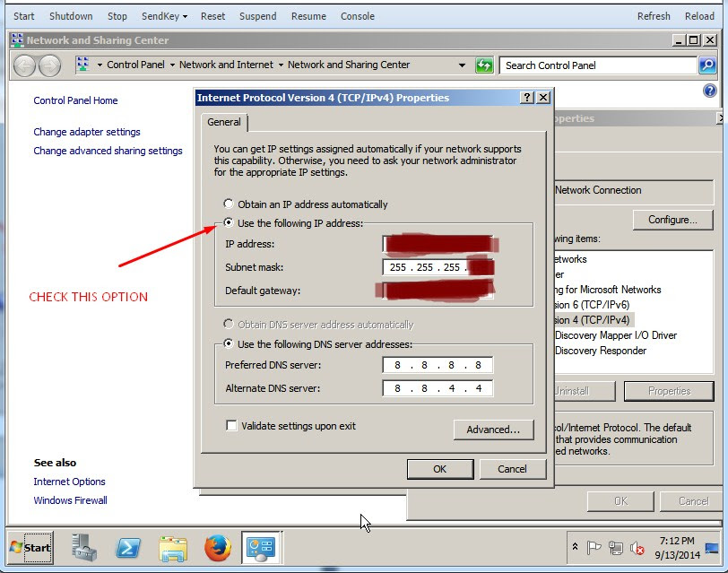Open Server Manager from the taskbar

coord(84,548)
